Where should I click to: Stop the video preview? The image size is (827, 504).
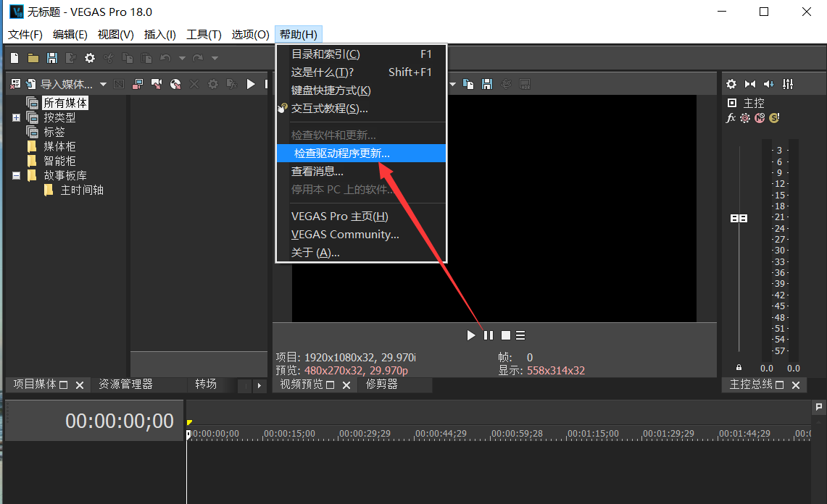pos(505,335)
